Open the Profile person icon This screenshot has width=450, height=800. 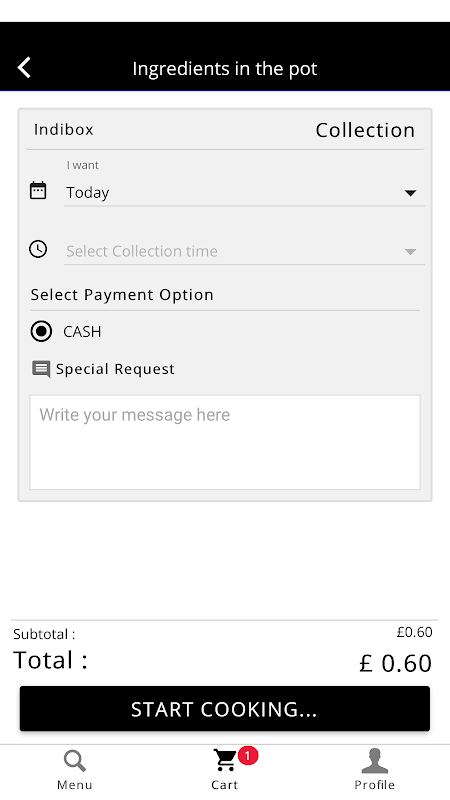[x=374, y=761]
